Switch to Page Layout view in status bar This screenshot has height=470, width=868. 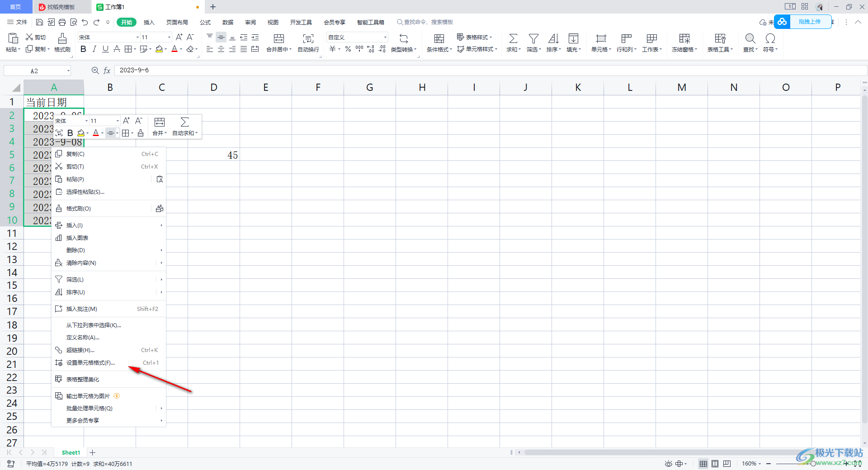click(x=715, y=464)
